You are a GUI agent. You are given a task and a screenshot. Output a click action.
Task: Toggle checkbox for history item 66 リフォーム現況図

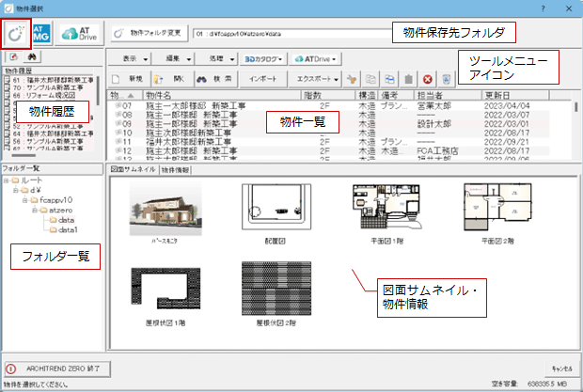pos(7,96)
